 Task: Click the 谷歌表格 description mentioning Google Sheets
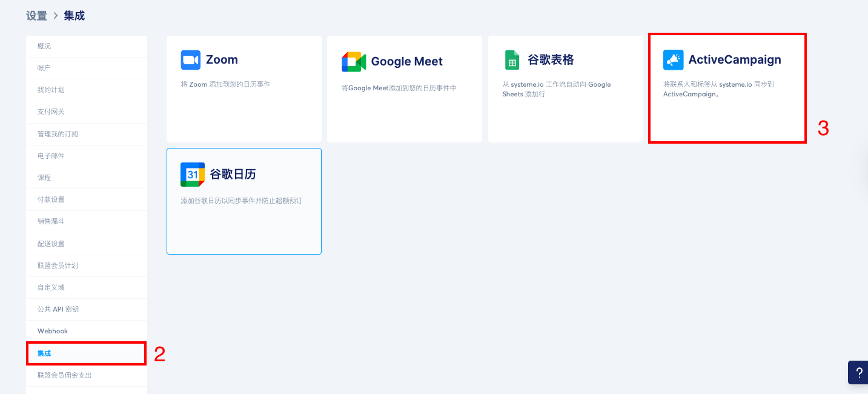coord(557,89)
